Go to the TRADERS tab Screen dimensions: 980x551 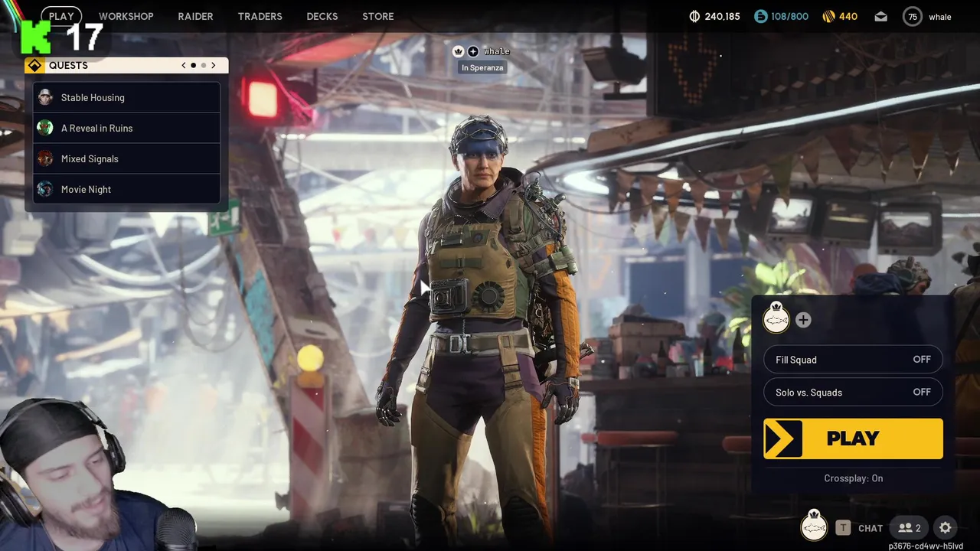260,16
